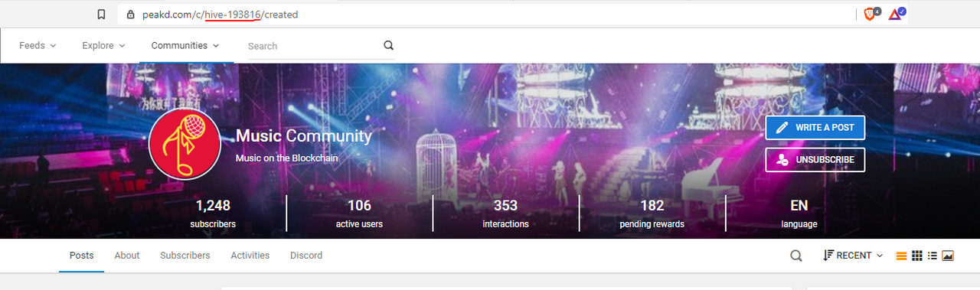Open the About tab
The image size is (980, 290).
click(127, 256)
